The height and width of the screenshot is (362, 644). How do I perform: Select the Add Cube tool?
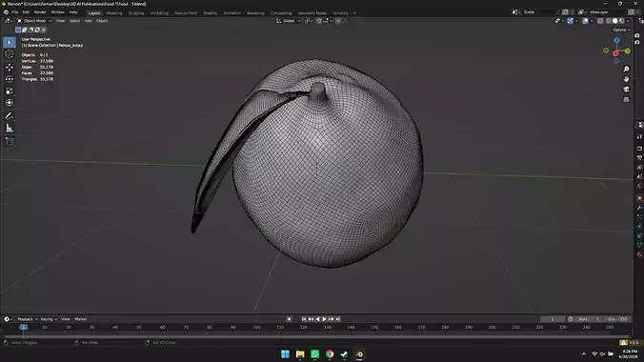(10, 141)
